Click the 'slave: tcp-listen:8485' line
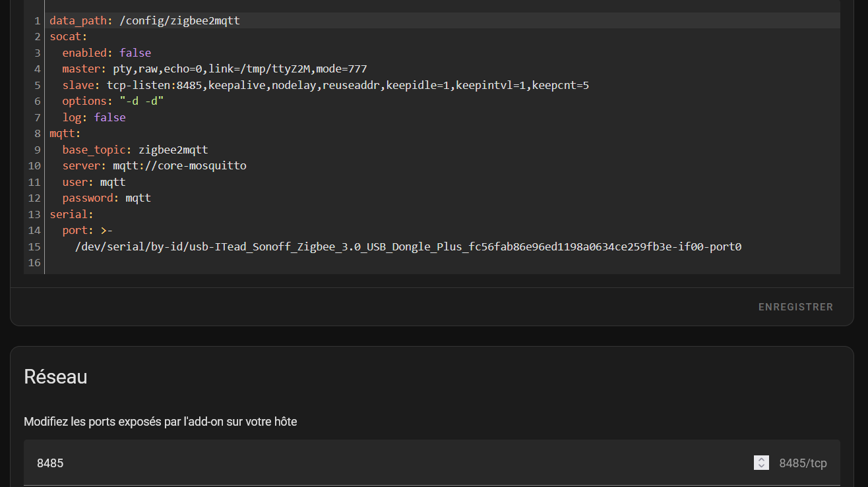Screen dimensions: 868x487 325,85
